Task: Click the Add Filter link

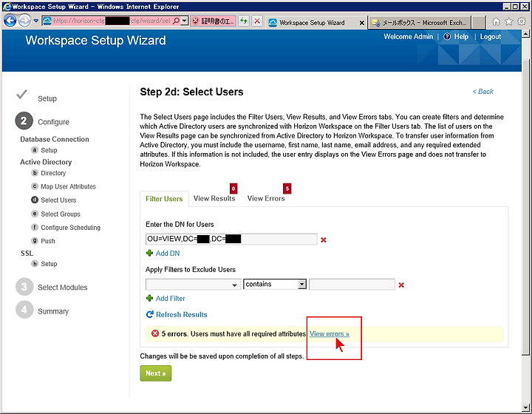Action: pos(171,299)
